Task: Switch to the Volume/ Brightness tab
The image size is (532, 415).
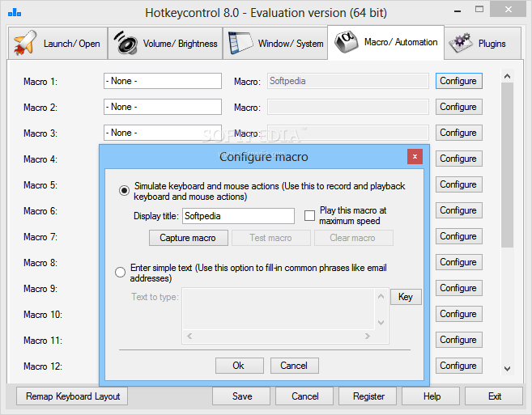Action: tap(165, 44)
